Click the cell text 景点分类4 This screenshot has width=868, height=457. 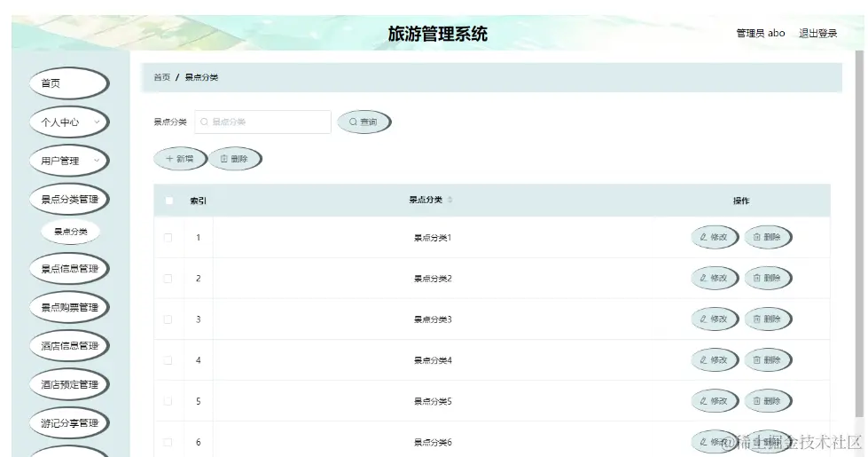(x=433, y=360)
